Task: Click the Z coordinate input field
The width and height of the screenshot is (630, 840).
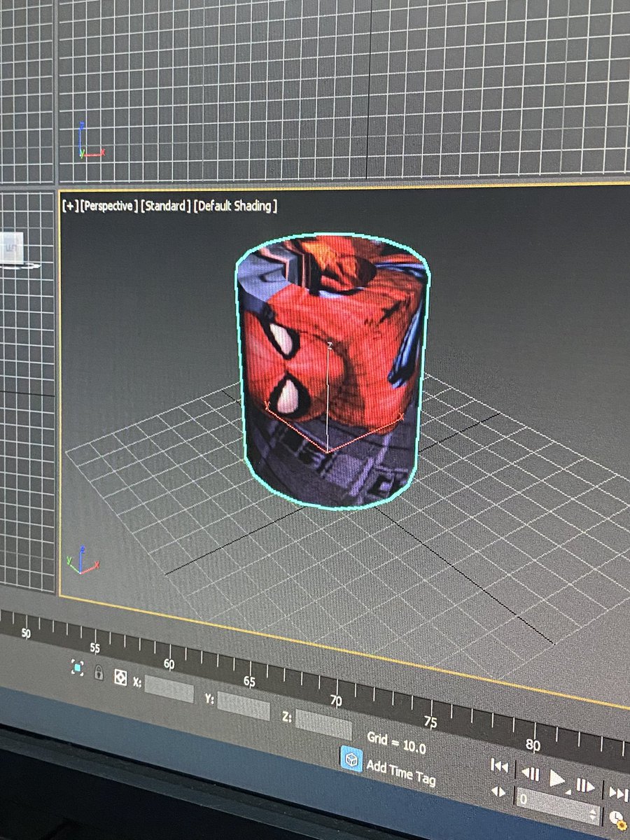Action: 323,725
